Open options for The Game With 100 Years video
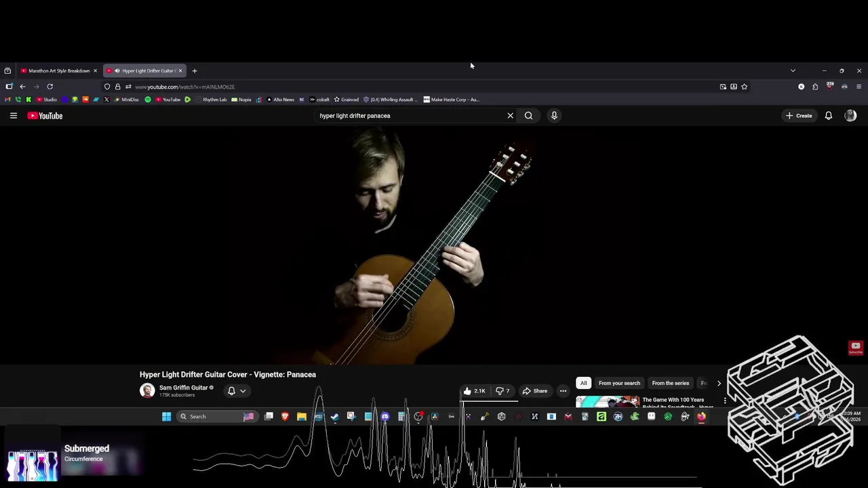Screen dimensions: 868x488 coord(725,401)
